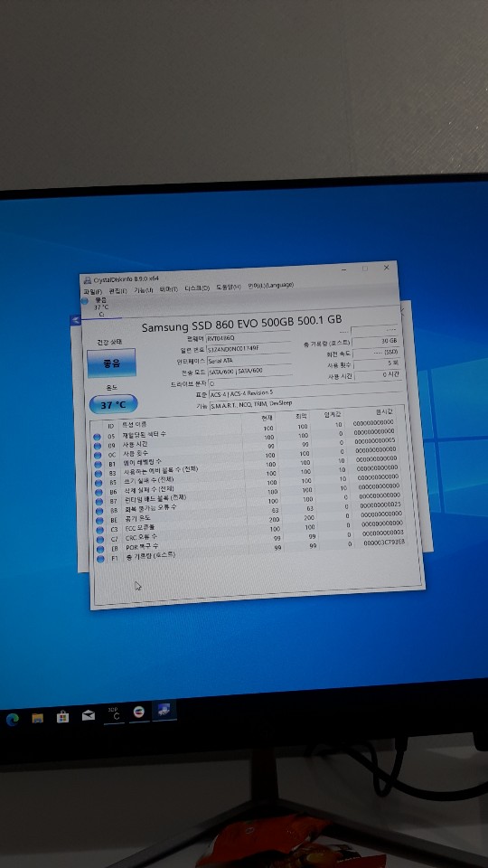488x868 pixels.
Task: Click the CrystalDiskInfo taskbar icon
Action: pos(164,711)
